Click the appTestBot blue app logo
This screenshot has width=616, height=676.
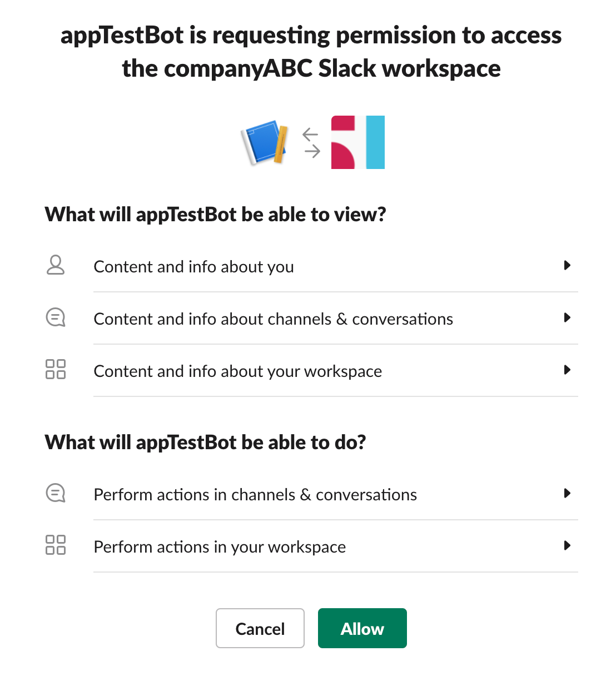click(266, 142)
